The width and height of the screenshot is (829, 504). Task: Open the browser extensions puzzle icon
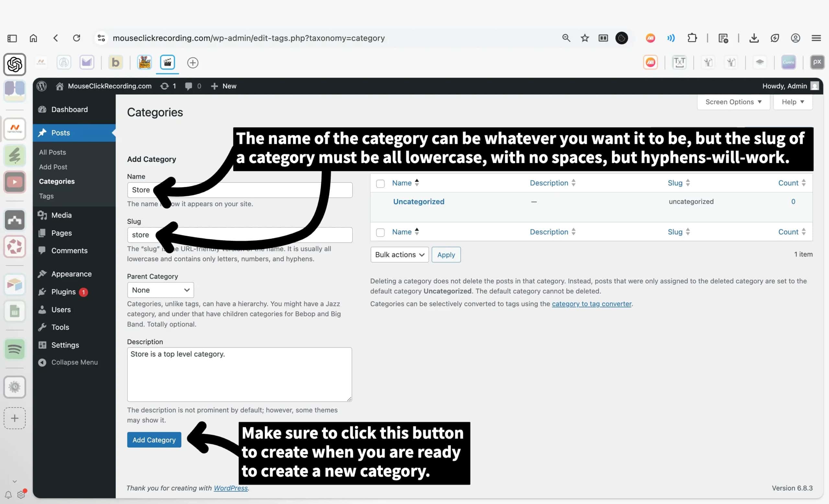point(692,38)
